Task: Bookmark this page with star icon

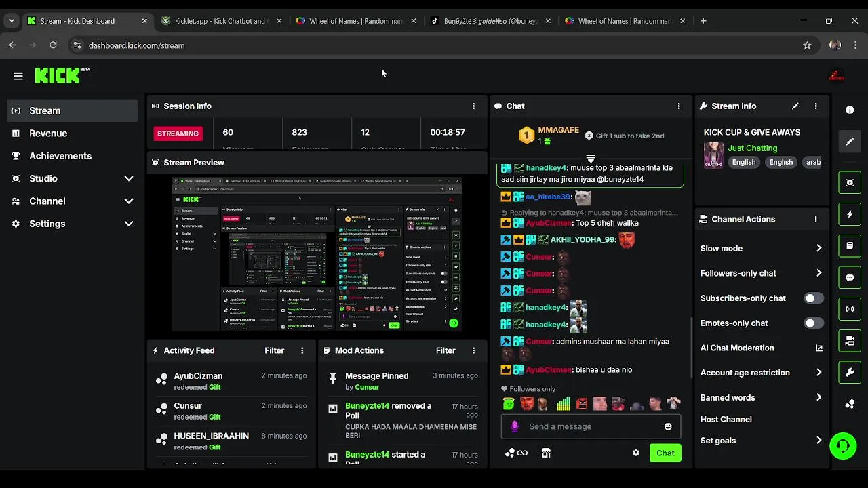Action: tap(807, 45)
